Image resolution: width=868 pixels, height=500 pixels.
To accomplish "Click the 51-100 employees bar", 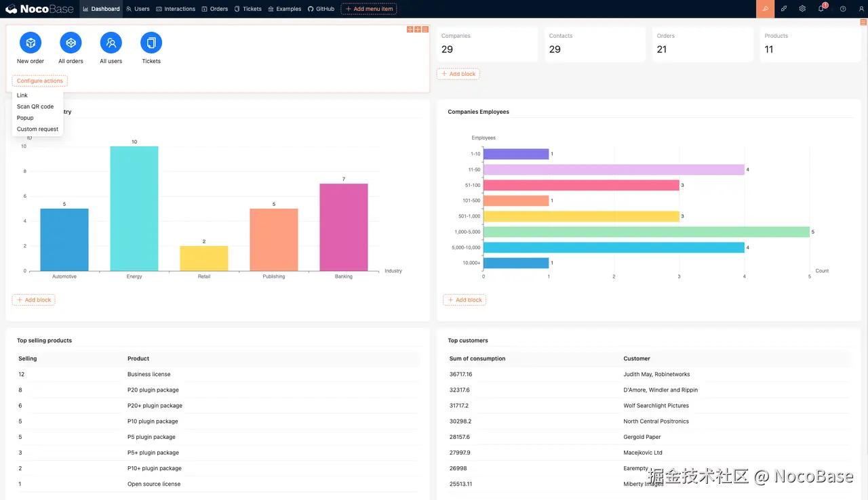I will pyautogui.click(x=581, y=185).
